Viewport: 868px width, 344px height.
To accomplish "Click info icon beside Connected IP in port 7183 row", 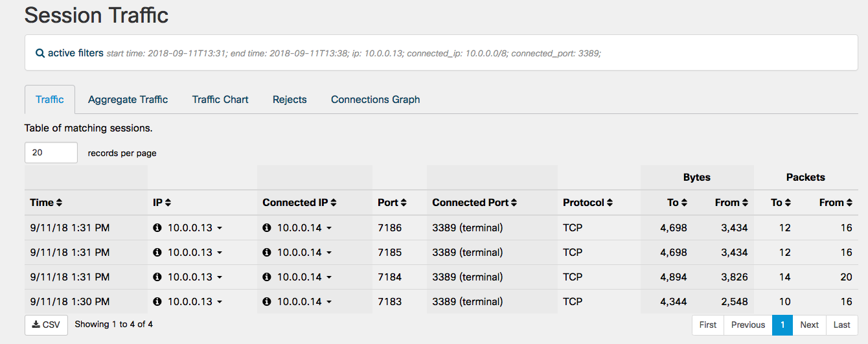I will tap(267, 302).
